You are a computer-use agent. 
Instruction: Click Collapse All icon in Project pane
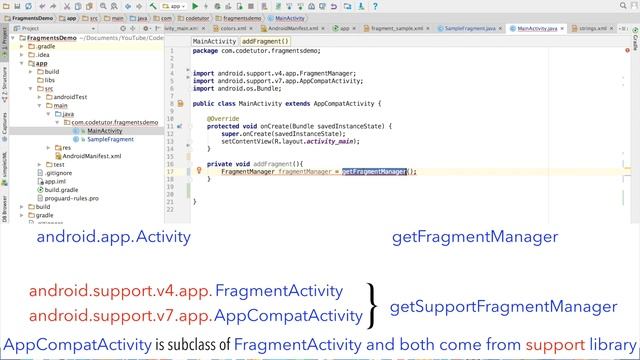[133, 29]
